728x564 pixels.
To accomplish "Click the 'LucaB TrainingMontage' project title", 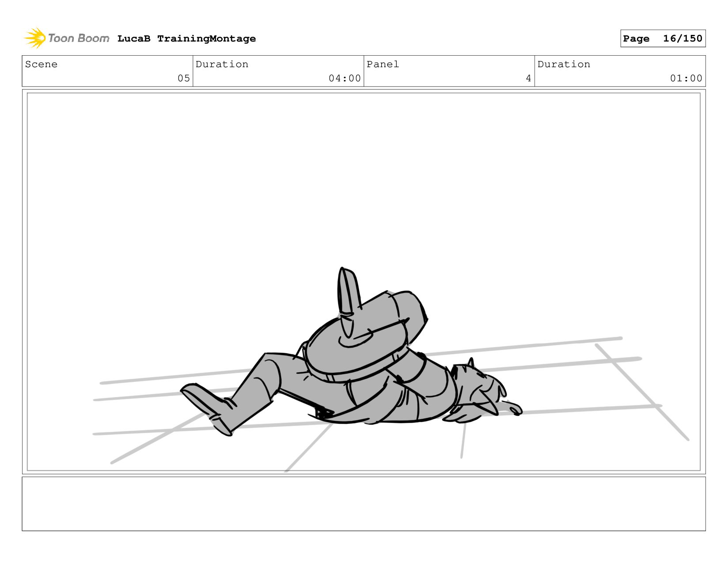I will coord(186,38).
